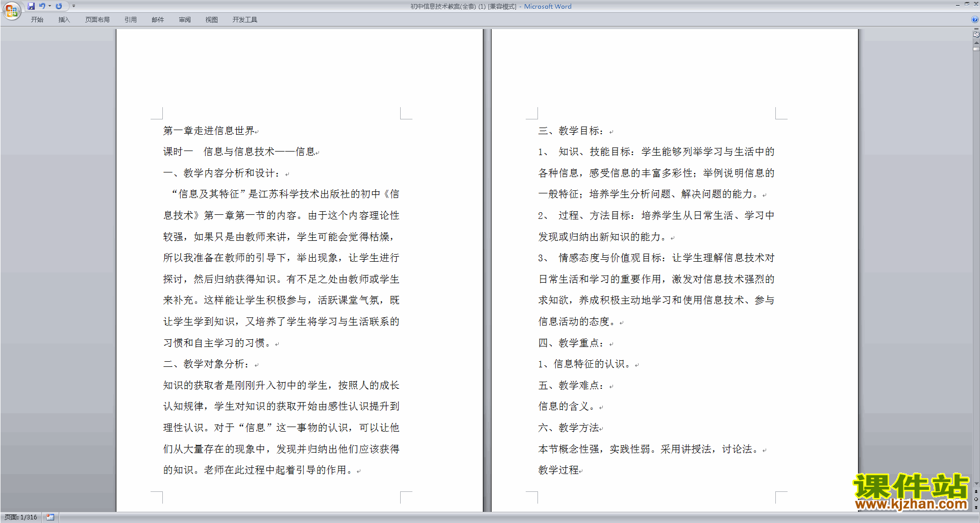Click the heading 第一章走进信息世界
The width and height of the screenshot is (980, 523).
pos(209,131)
